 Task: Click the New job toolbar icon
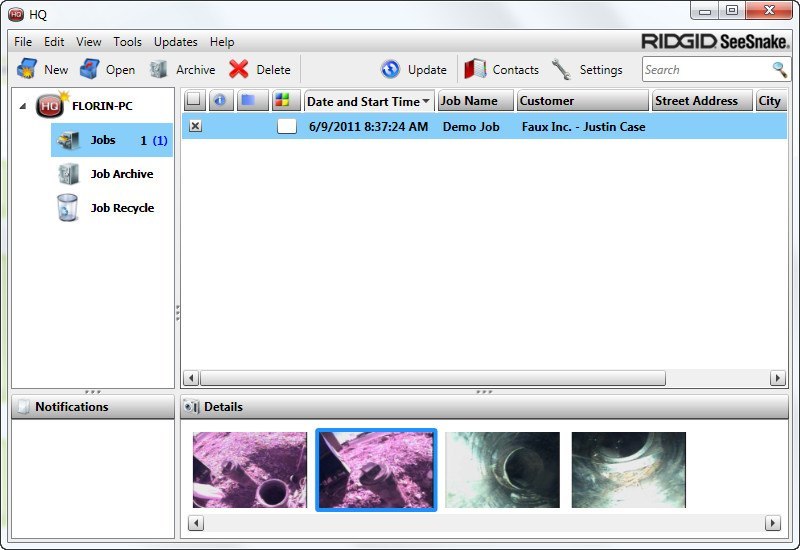tap(27, 69)
